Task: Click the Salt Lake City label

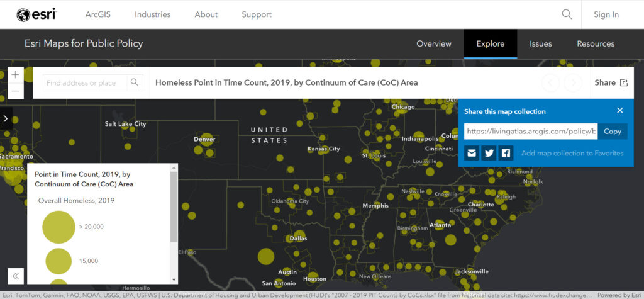Action: click(x=125, y=124)
